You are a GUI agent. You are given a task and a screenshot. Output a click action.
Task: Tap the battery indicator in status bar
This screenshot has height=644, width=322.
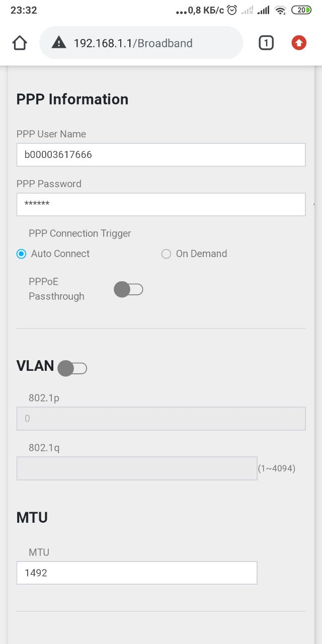[x=301, y=10]
